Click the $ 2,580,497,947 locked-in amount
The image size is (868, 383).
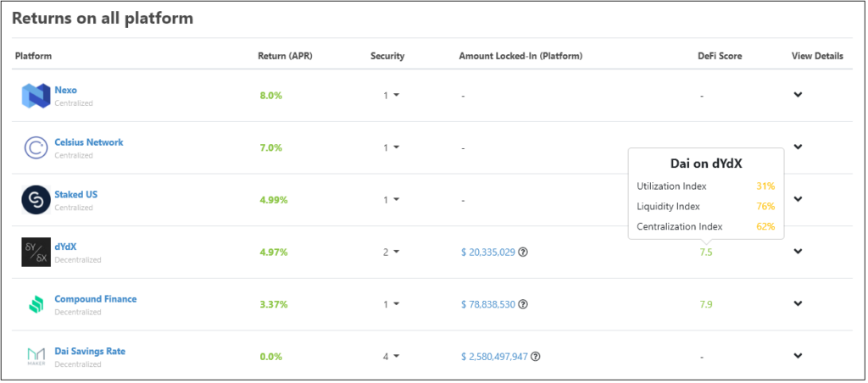point(494,357)
